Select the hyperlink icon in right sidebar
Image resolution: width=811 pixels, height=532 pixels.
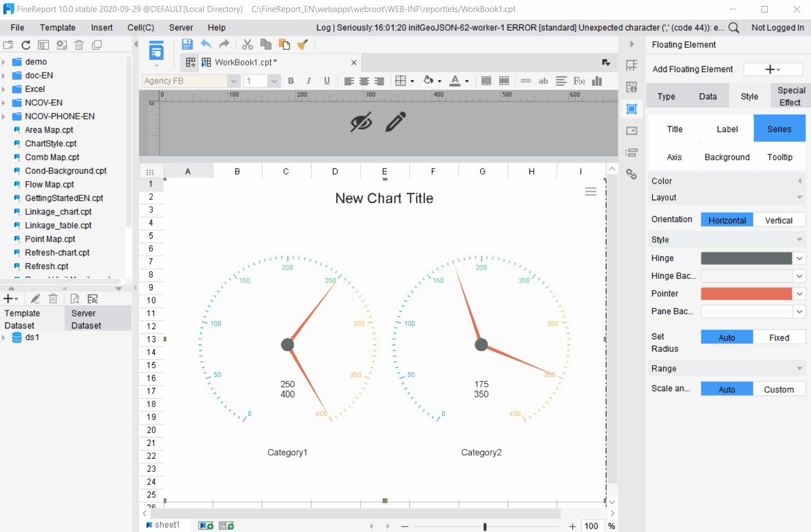tap(631, 174)
